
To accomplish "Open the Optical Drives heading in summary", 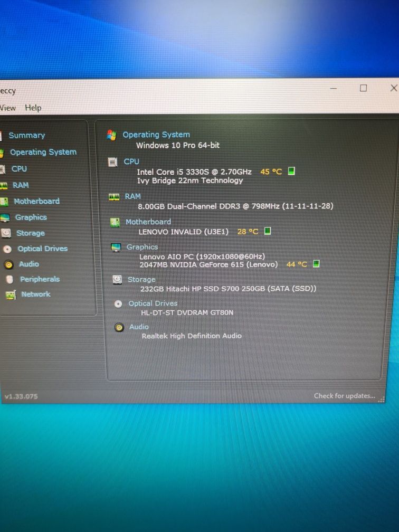I will point(153,303).
